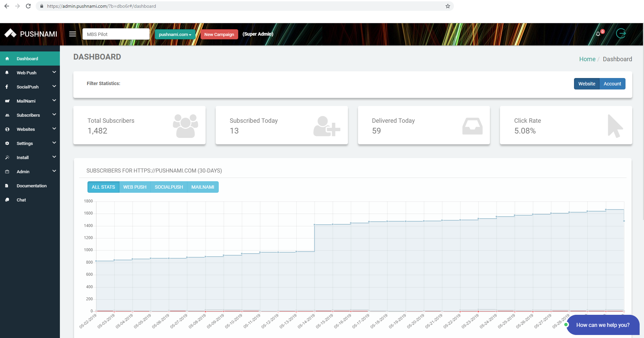Click the New Campaign button
Image resolution: width=644 pixels, height=338 pixels.
pyautogui.click(x=219, y=34)
